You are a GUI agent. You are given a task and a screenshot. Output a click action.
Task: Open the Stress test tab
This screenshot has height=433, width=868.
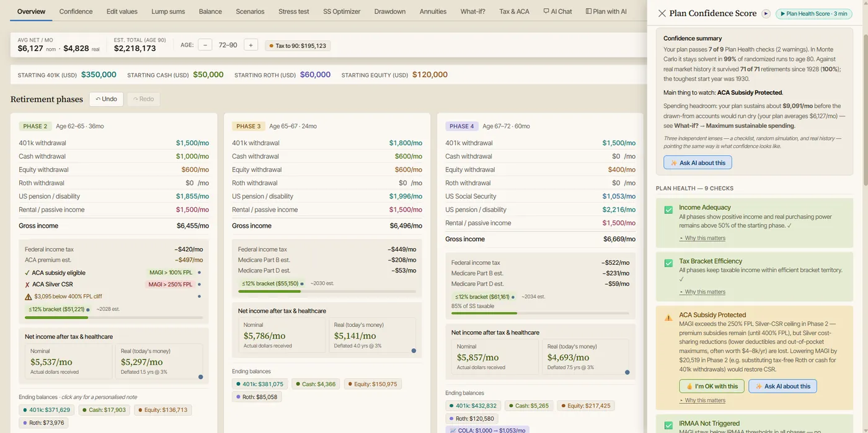coord(293,11)
